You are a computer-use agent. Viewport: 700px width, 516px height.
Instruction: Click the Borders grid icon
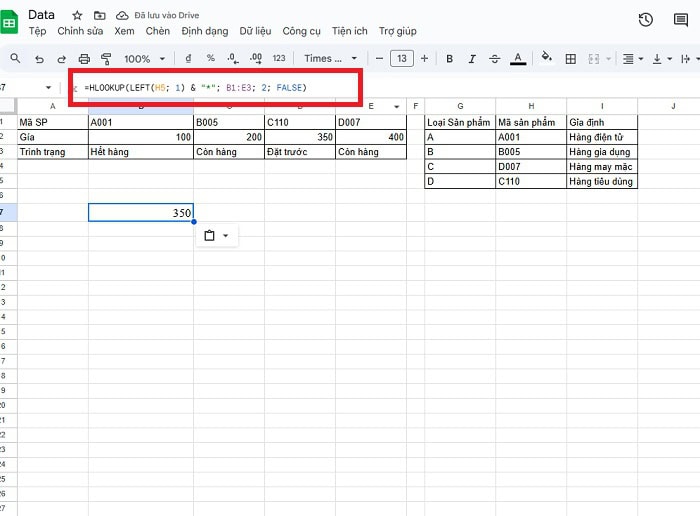click(x=571, y=59)
